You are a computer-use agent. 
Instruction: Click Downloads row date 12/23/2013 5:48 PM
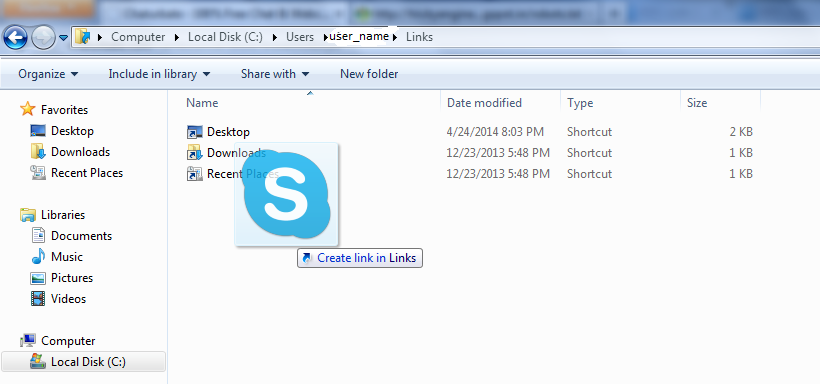coord(498,153)
